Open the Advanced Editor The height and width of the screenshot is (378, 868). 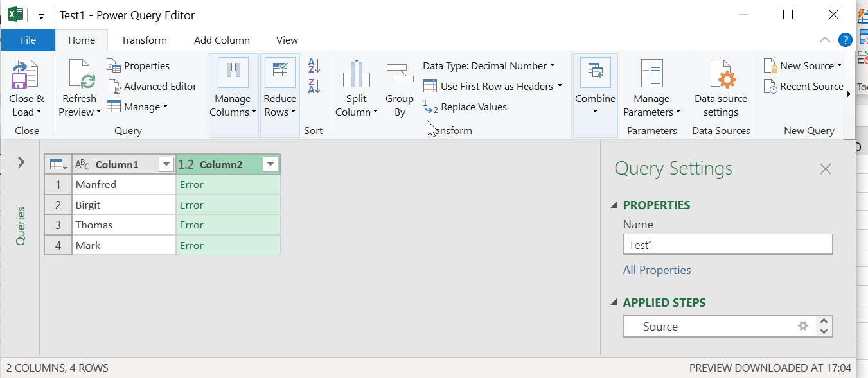152,86
